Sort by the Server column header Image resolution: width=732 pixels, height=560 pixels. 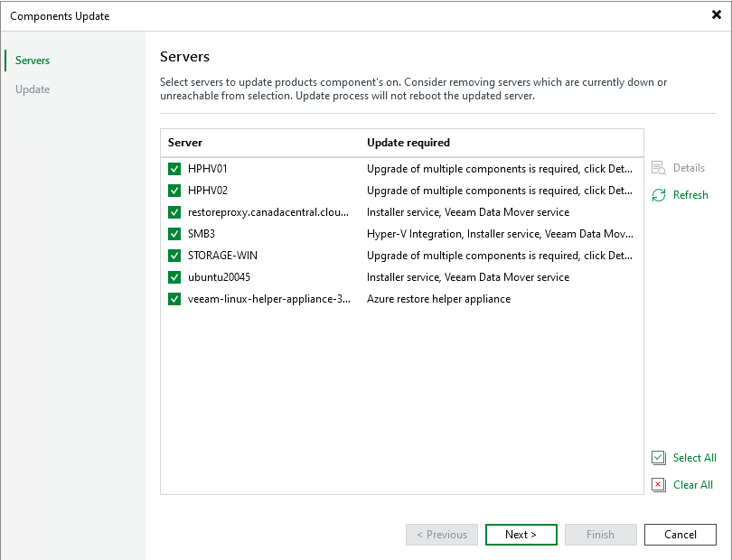[185, 143]
